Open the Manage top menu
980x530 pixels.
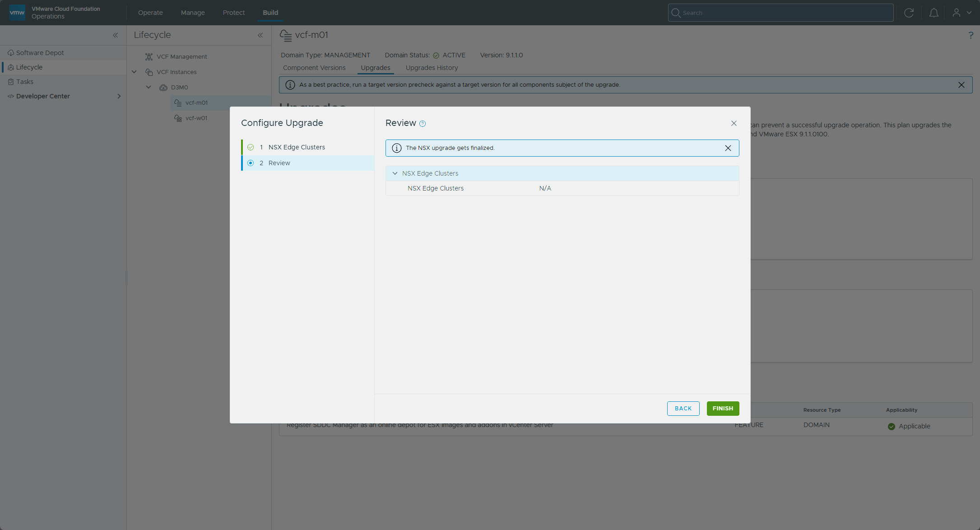(193, 13)
